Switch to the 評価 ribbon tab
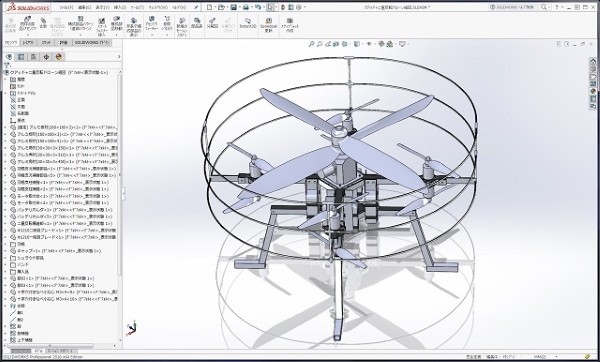Image resolution: width=600 pixels, height=362 pixels. click(64, 42)
